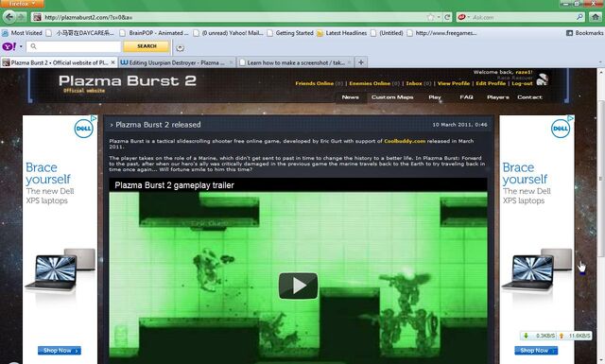This screenshot has width=605, height=364.
Task: Open the FAQ menu item
Action: [466, 97]
